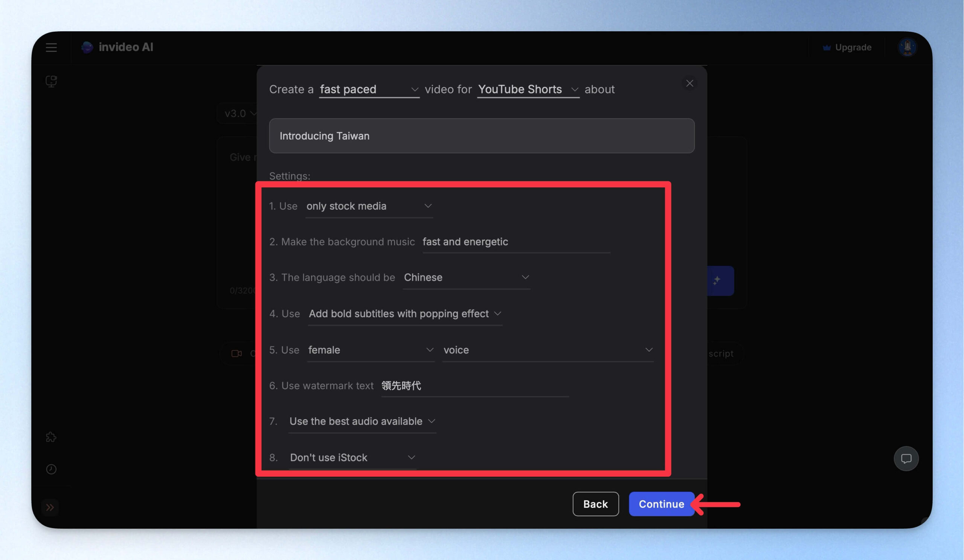The width and height of the screenshot is (964, 560).
Task: Select the female voice gender dropdown
Action: 371,350
